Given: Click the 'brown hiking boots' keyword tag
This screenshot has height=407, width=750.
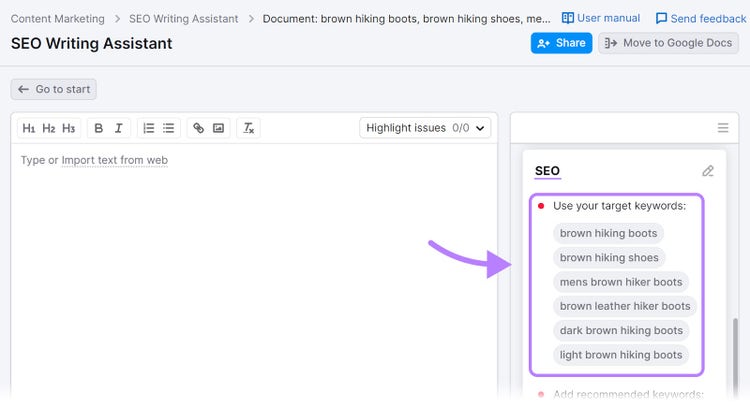Looking at the screenshot, I should coord(608,233).
